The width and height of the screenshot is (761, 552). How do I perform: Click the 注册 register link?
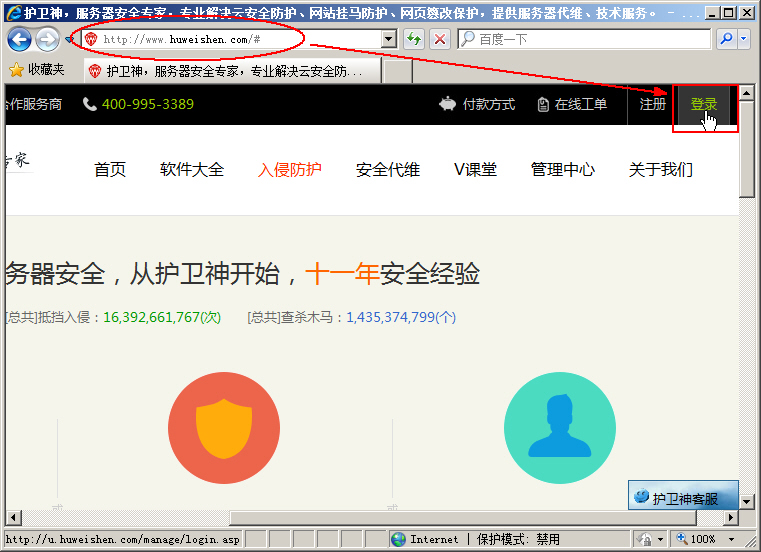tap(652, 104)
